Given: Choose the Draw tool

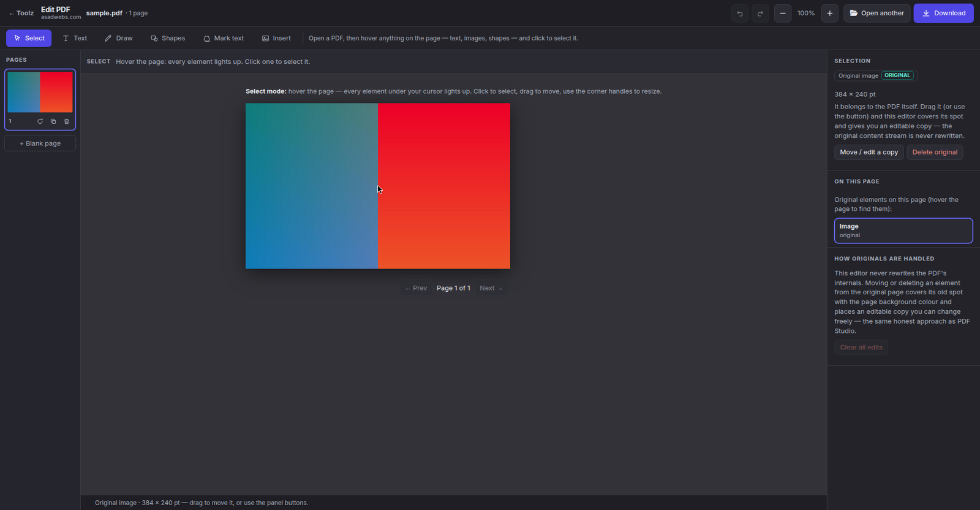Looking at the screenshot, I should pyautogui.click(x=118, y=38).
